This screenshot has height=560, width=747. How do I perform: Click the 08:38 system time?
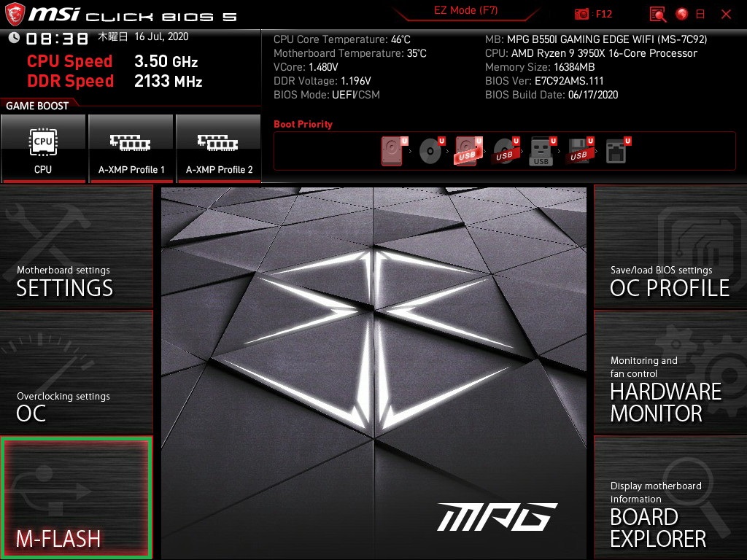click(57, 39)
